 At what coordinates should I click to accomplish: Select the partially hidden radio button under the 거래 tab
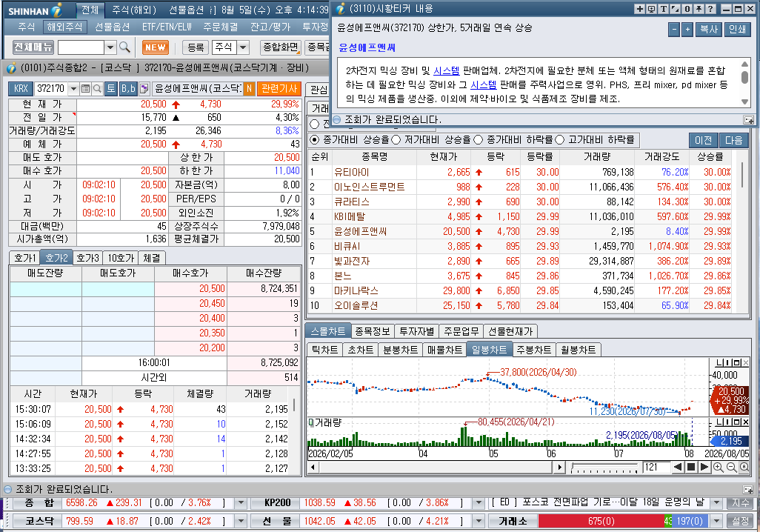[315, 124]
